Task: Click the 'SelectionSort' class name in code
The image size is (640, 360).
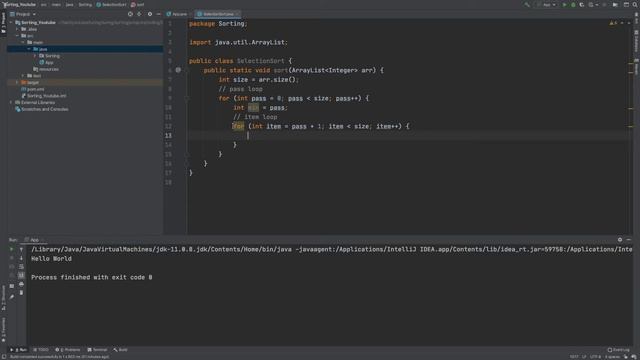Action: pos(260,61)
